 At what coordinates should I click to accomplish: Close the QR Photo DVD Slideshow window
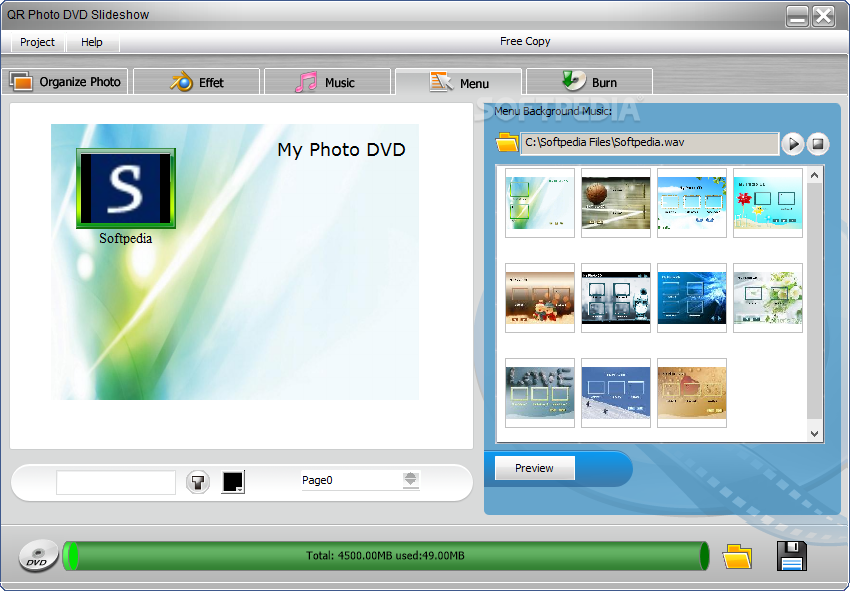click(x=823, y=16)
